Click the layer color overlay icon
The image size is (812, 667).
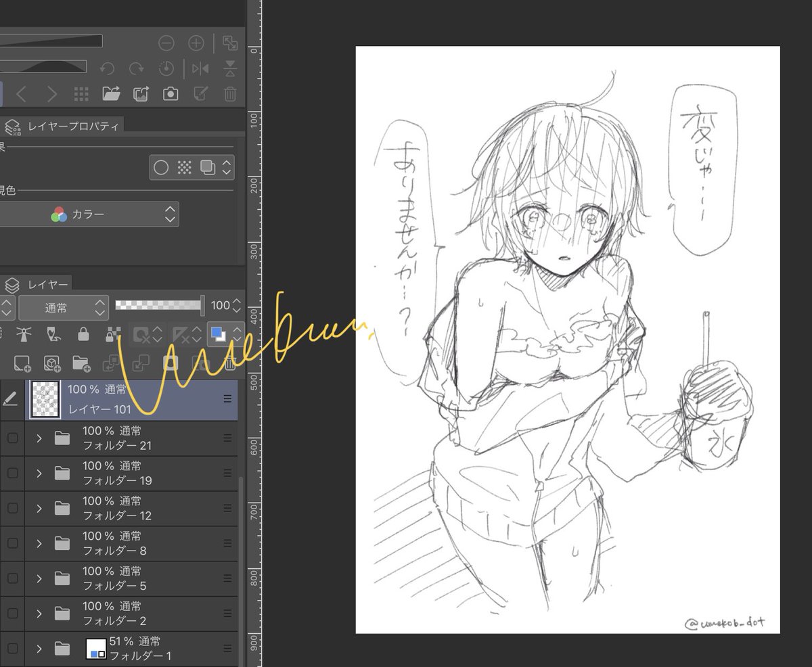tap(207, 168)
